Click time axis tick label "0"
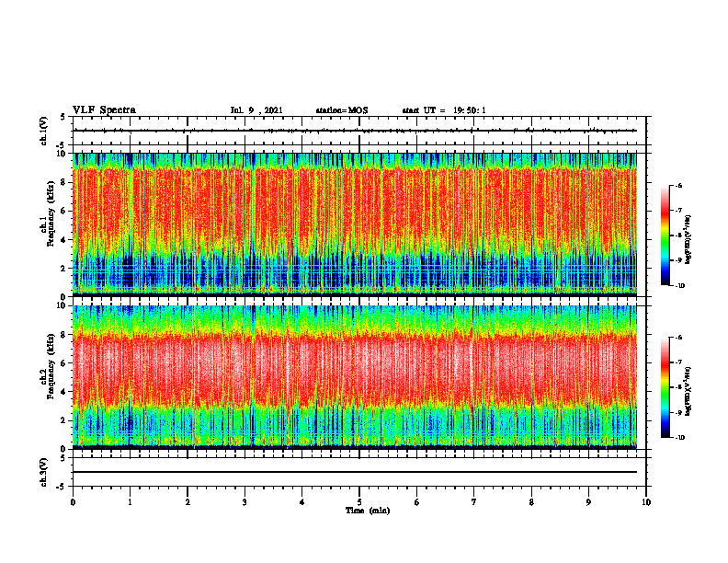Viewport: 728px width, 563px height. tap(73, 502)
